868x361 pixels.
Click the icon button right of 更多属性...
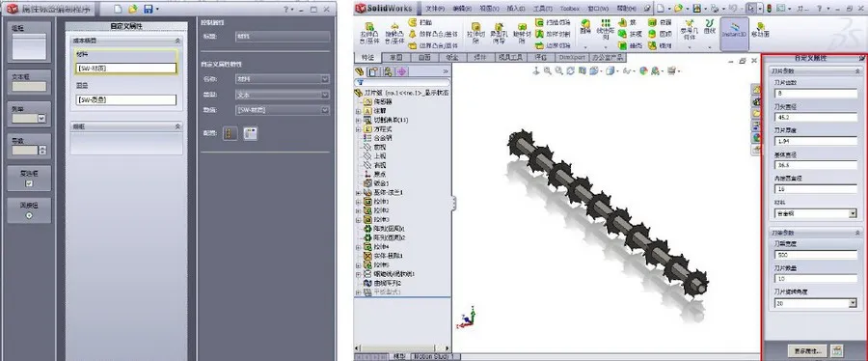[837, 350]
